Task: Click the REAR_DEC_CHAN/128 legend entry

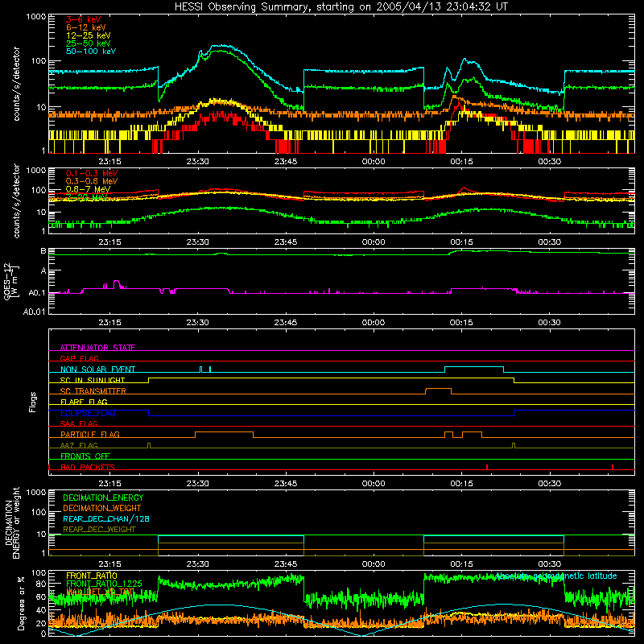Action: coord(106,519)
